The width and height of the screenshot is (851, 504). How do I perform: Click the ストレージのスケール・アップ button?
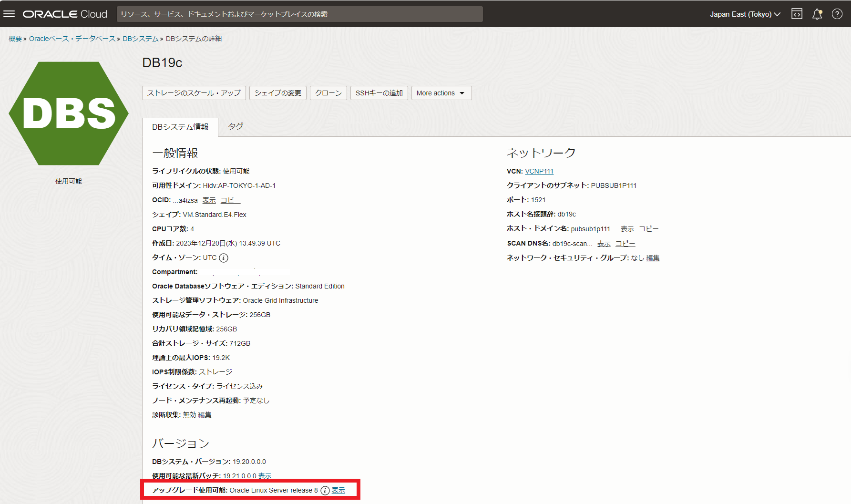[x=194, y=93]
